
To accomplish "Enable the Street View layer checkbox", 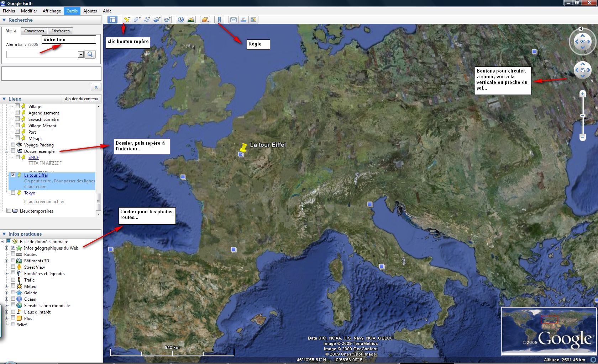I will coord(13,267).
